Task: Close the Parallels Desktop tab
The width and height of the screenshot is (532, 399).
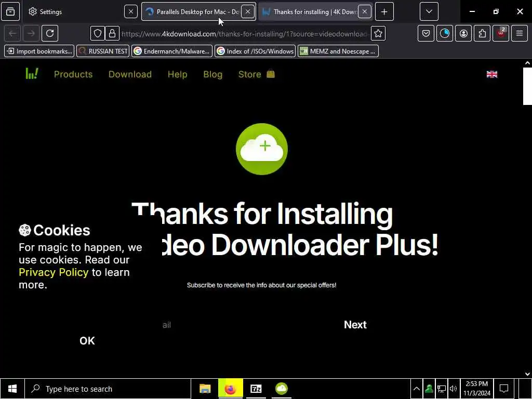Action: click(x=248, y=12)
